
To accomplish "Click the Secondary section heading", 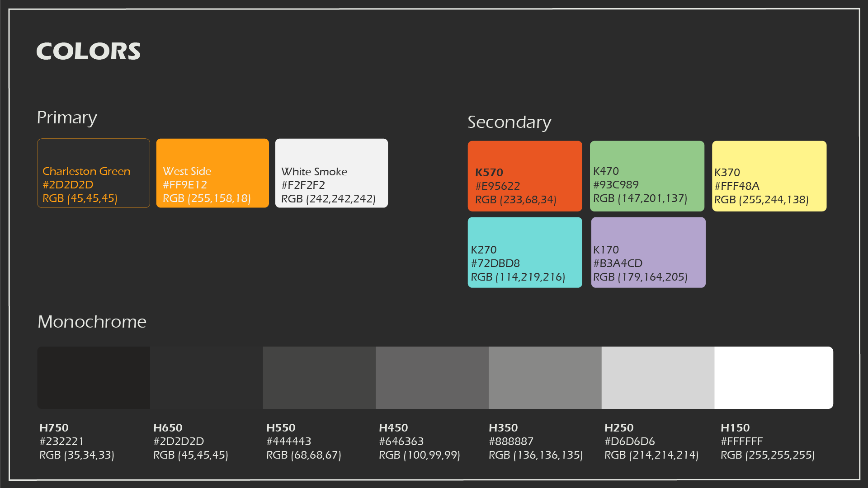I will click(x=509, y=122).
